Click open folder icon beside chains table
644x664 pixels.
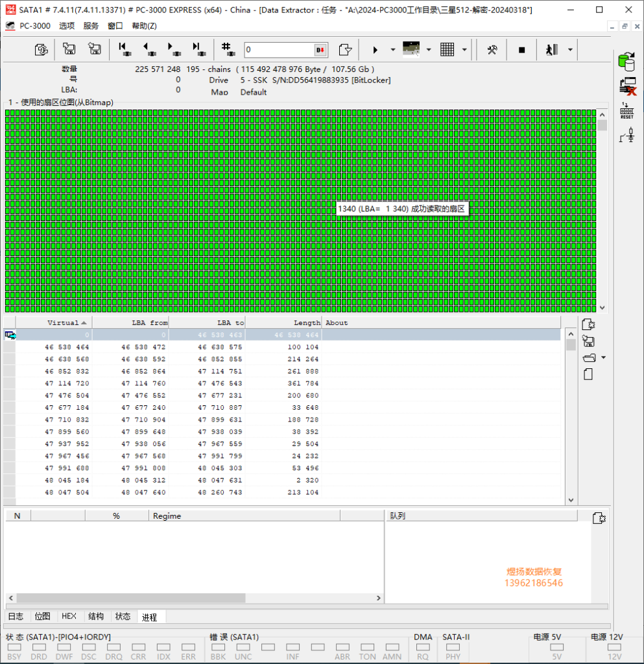[589, 358]
